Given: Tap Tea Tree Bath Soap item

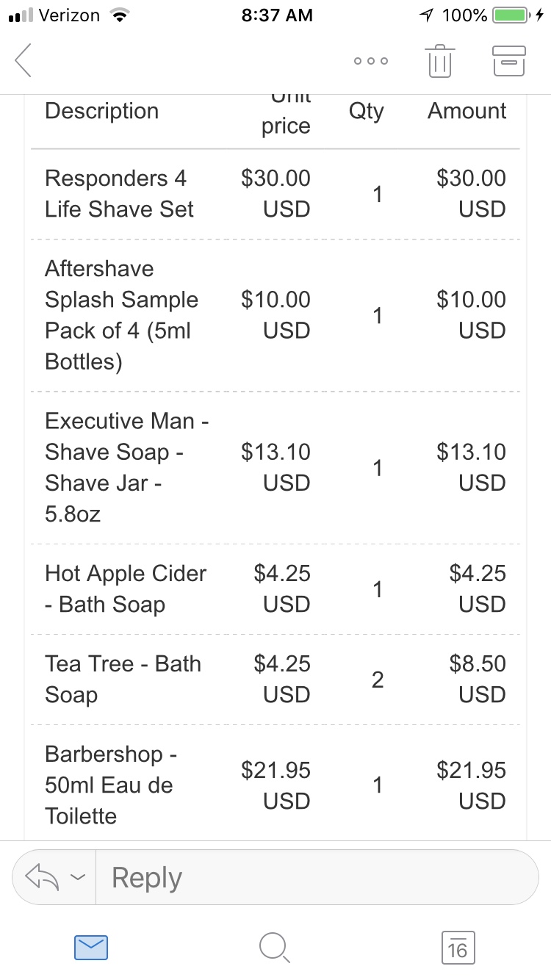Looking at the screenshot, I should coord(122,679).
